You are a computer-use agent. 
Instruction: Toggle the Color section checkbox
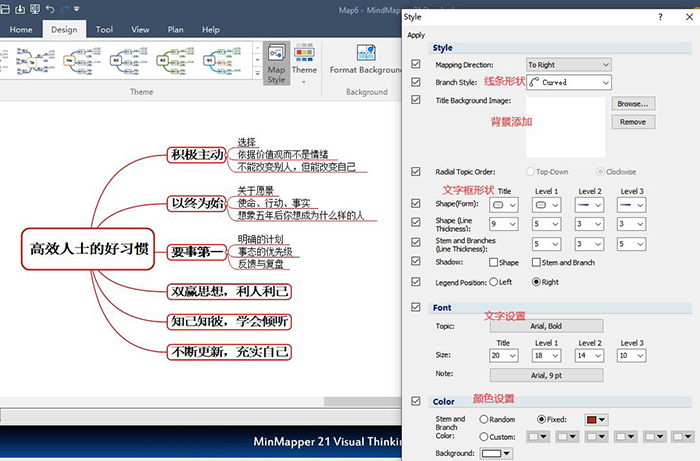coord(416,401)
